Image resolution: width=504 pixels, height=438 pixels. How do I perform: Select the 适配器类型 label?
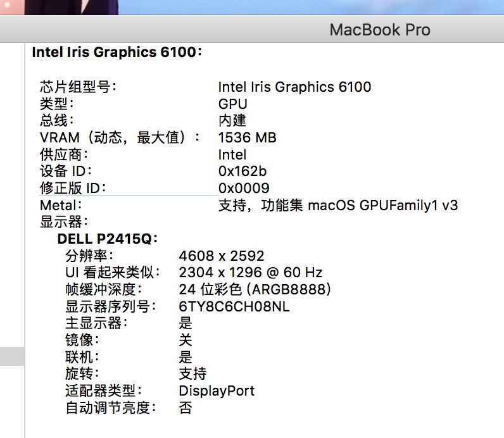103,391
